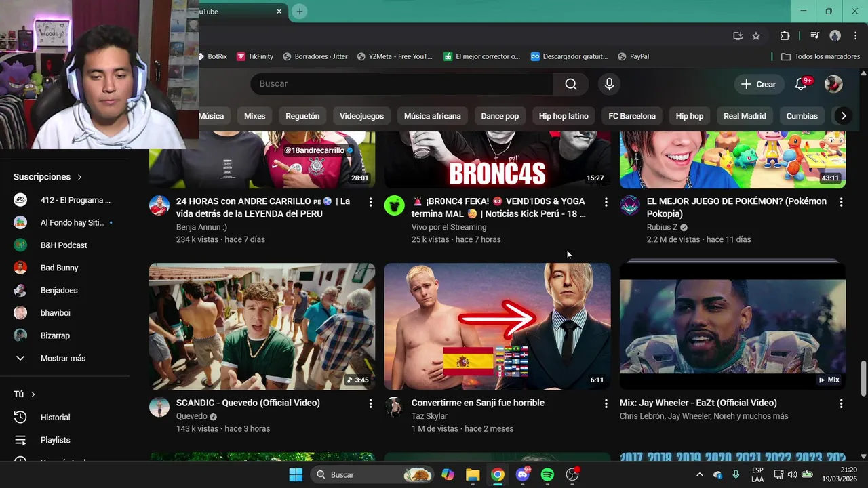
Task: Select the Dance pop filter chip
Action: pos(500,116)
